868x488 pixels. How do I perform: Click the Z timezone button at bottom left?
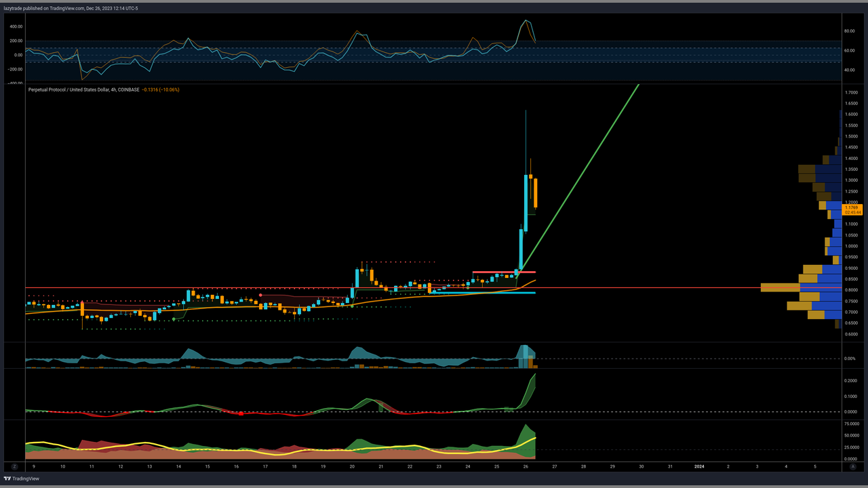14,466
